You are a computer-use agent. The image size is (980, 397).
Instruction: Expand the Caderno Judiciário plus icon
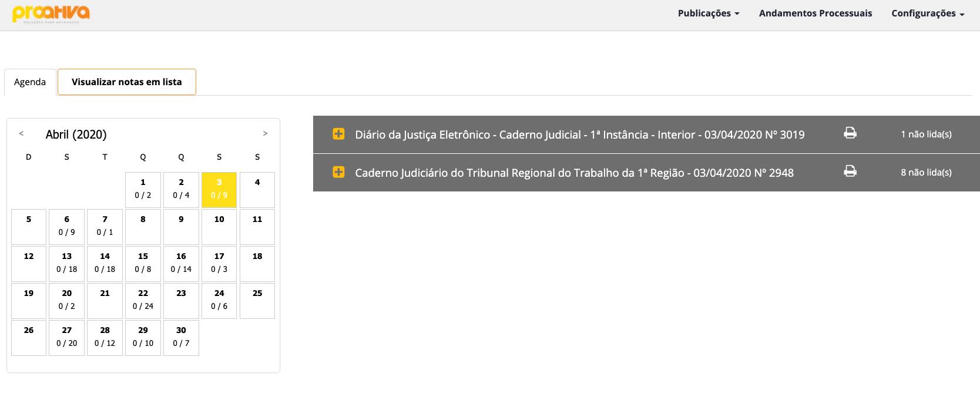(339, 172)
